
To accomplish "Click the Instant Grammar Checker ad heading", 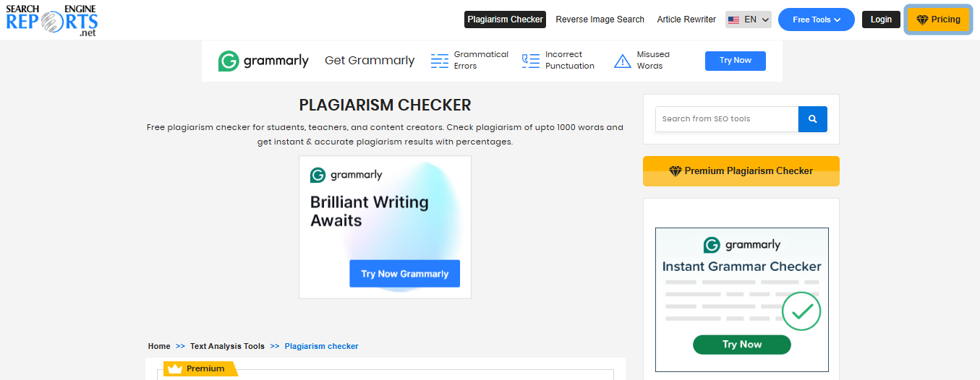I will click(x=742, y=267).
